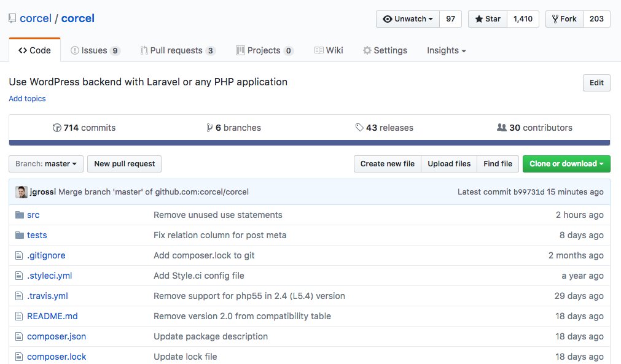Click the branches fork icon
The height and width of the screenshot is (364, 621).
point(209,128)
